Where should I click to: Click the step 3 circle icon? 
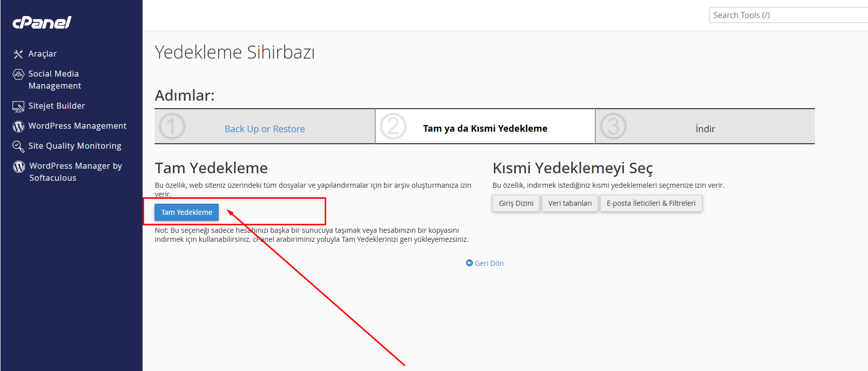(x=613, y=126)
